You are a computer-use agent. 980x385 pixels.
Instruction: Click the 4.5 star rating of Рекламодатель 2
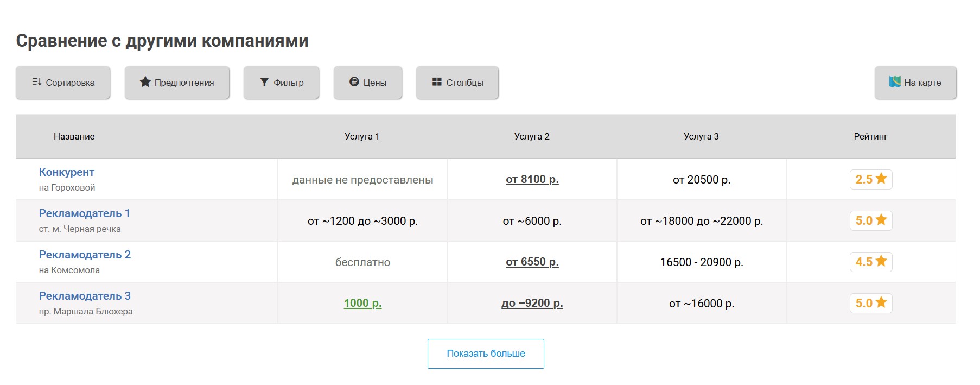pyautogui.click(x=870, y=262)
